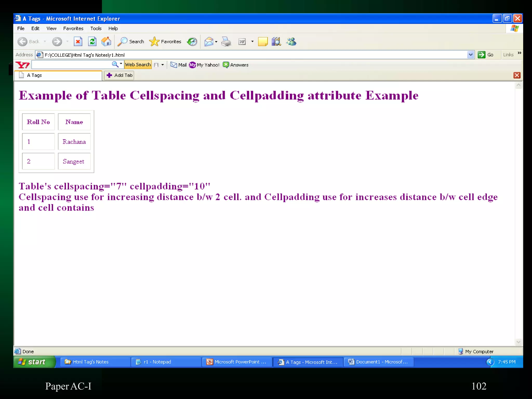
Task: Expand the Edit with Word dropdown arrow
Action: 252,42
